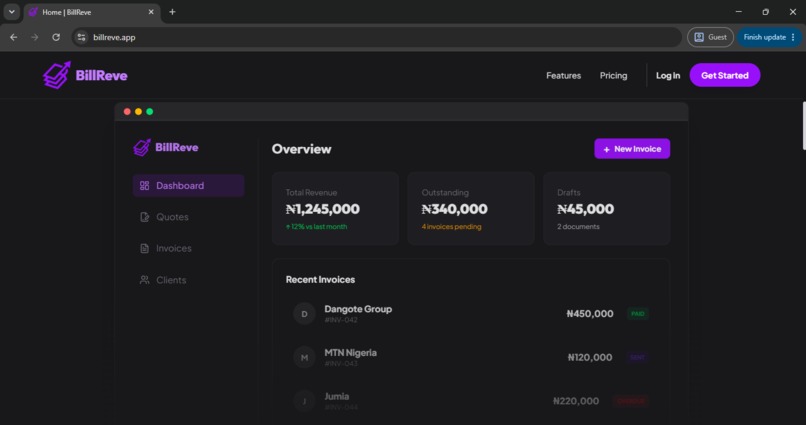Select the Home | BillReve browser tab
806x425 pixels.
click(92, 12)
